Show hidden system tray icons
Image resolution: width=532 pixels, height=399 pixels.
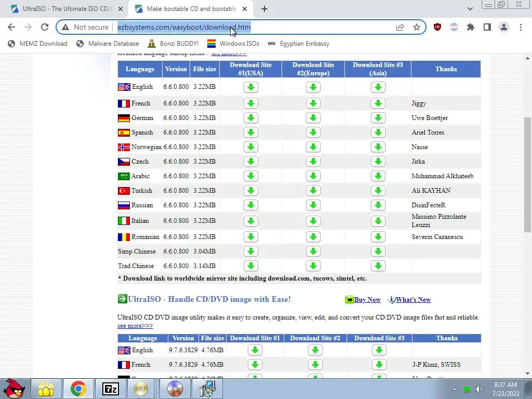tap(454, 389)
